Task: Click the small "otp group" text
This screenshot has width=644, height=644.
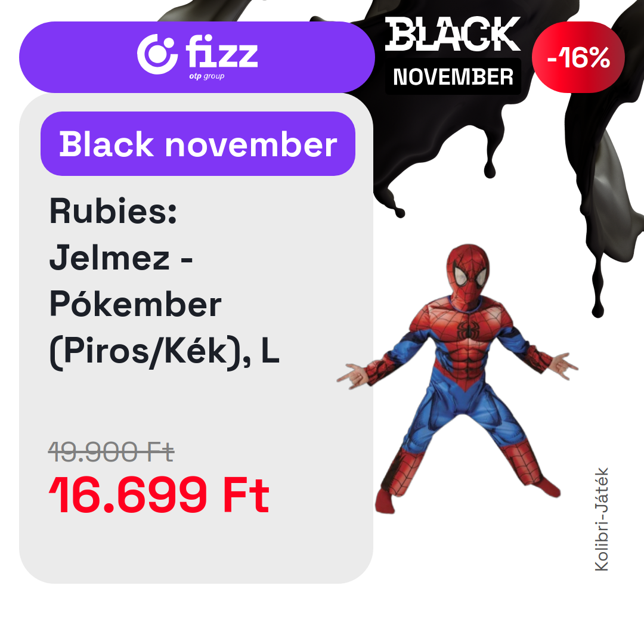Action: 207,76
